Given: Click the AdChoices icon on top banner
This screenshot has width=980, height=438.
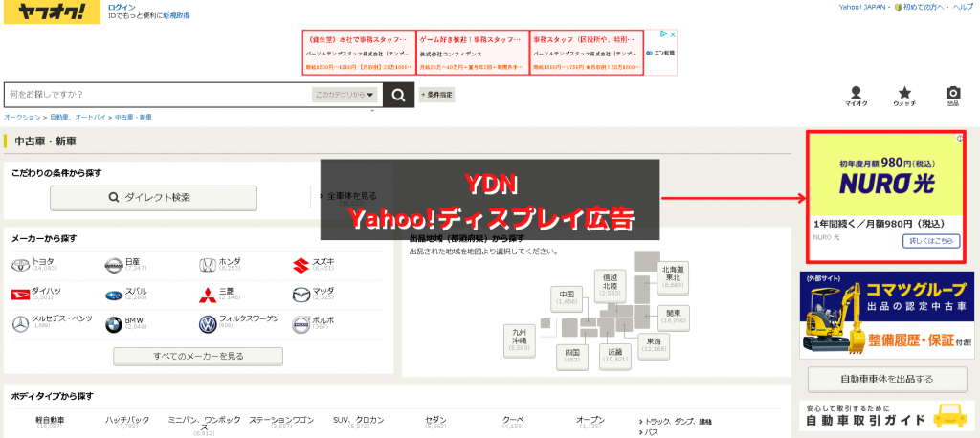Looking at the screenshot, I should coord(666,34).
